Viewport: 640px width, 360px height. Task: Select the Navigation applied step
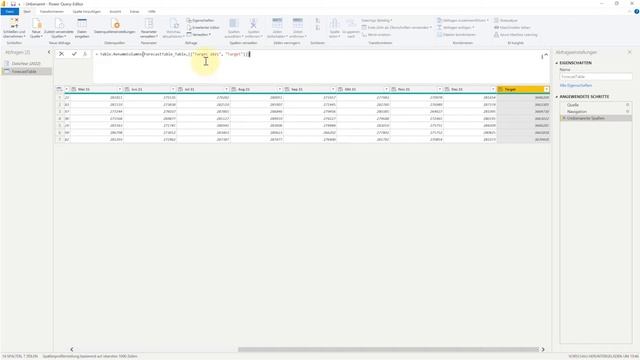[x=577, y=111]
